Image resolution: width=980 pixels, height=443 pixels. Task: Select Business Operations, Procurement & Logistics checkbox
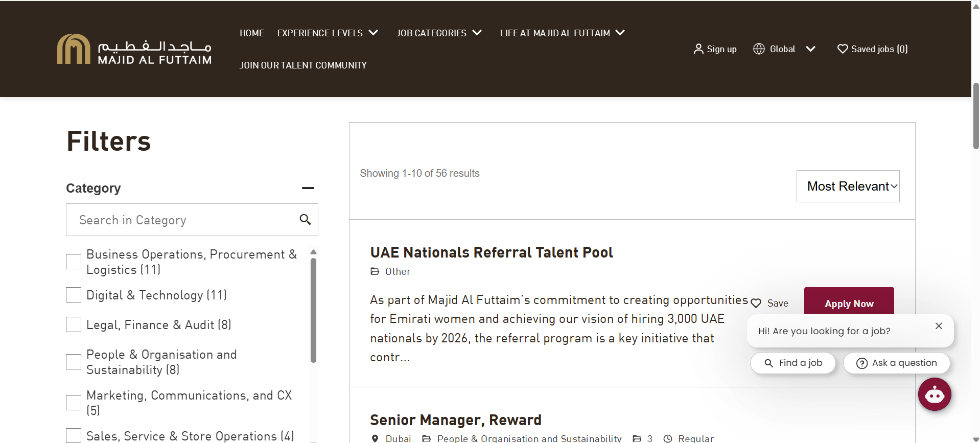[74, 262]
